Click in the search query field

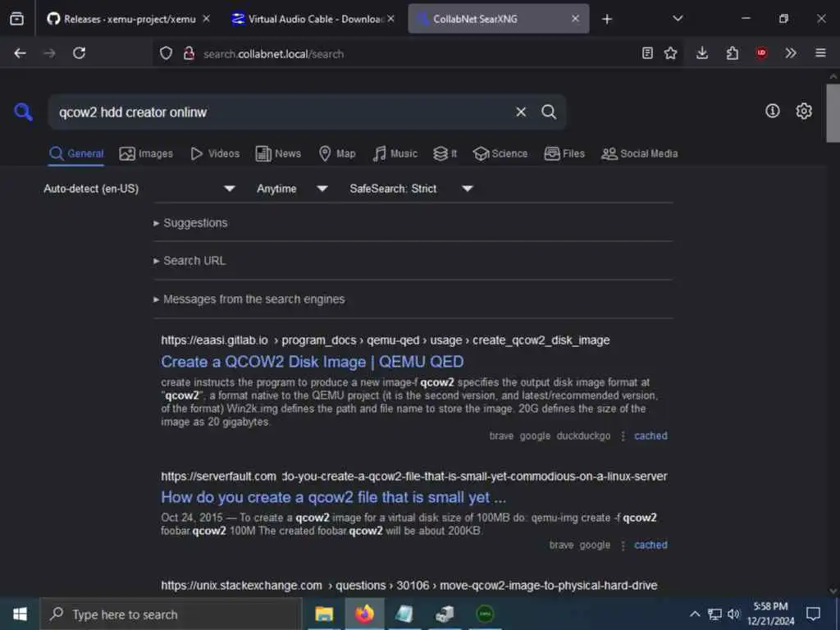pos(281,112)
